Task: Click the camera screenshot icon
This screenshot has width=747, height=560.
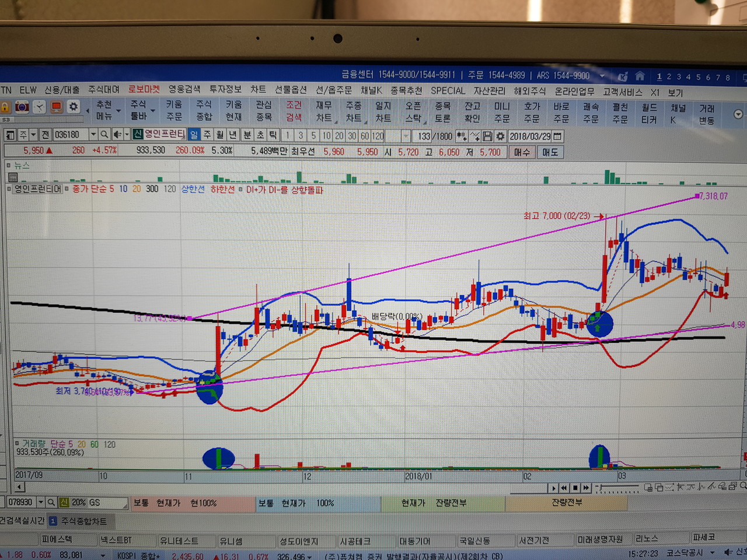Action: pos(22,107)
